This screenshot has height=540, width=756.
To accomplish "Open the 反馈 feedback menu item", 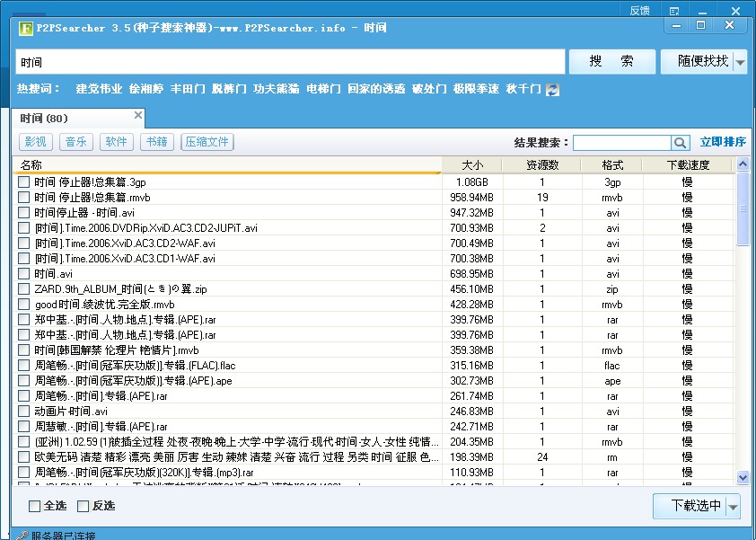I will click(638, 9).
